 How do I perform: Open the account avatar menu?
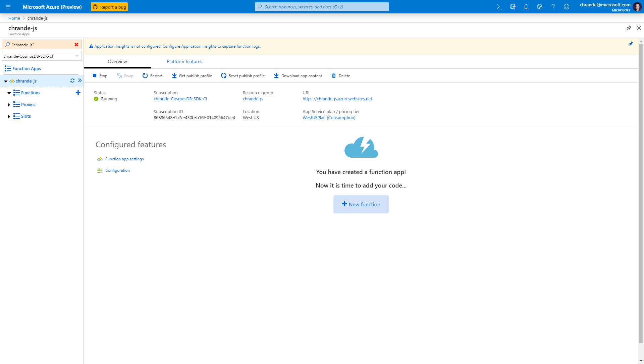(x=637, y=7)
